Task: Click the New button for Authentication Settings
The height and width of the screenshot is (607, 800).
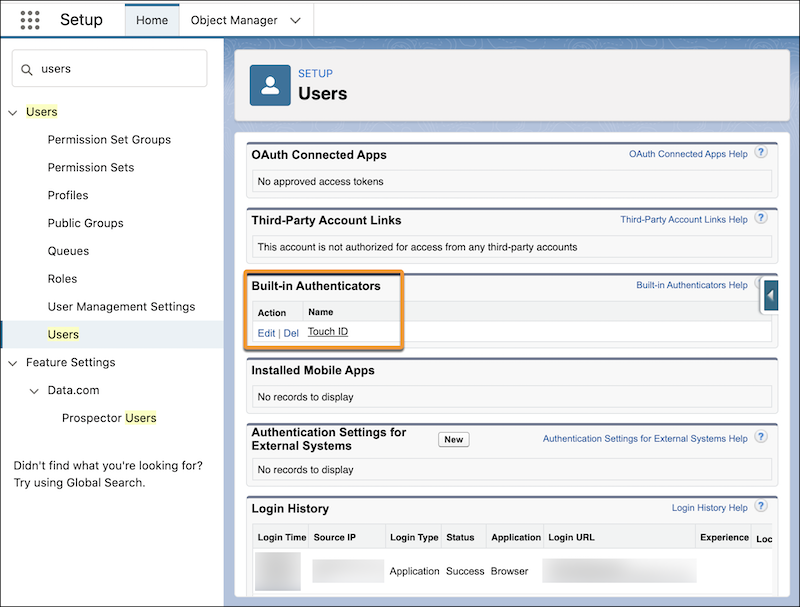Action: [454, 439]
